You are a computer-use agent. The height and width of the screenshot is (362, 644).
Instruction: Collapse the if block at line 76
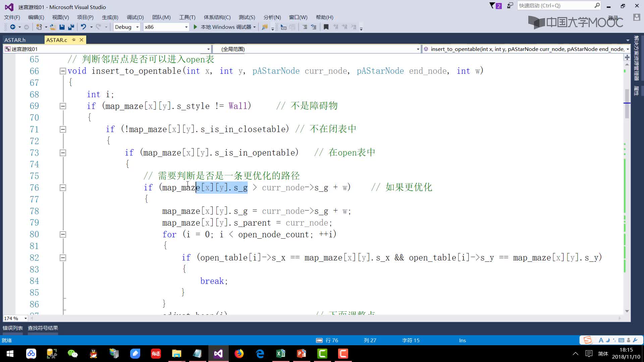pyautogui.click(x=63, y=188)
